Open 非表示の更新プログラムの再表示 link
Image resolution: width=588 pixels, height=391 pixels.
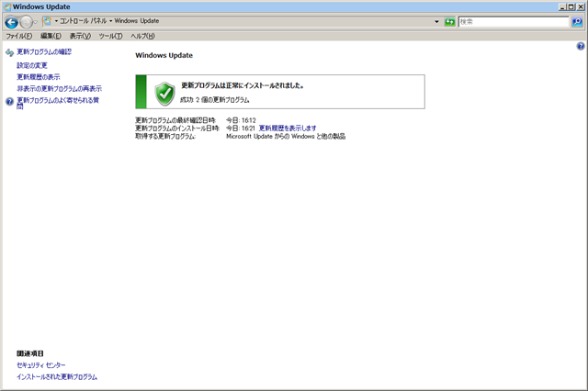pyautogui.click(x=59, y=89)
